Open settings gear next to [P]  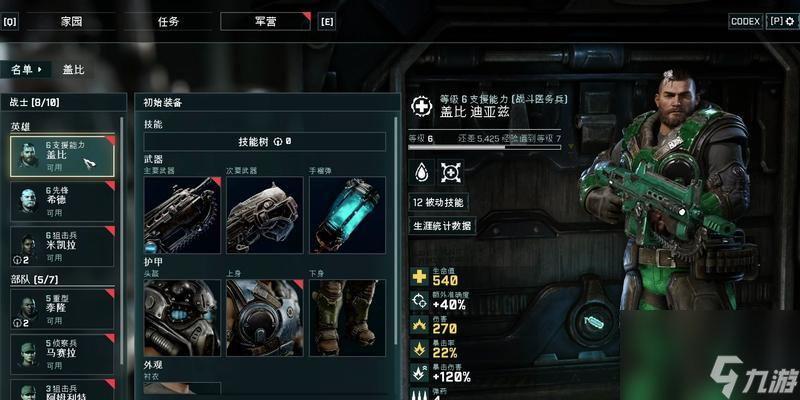tap(791, 21)
